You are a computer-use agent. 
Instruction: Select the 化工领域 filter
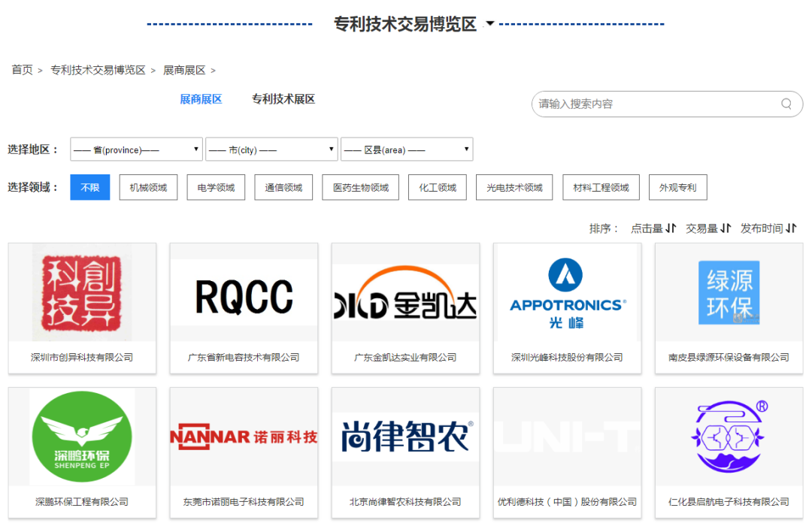pyautogui.click(x=438, y=187)
